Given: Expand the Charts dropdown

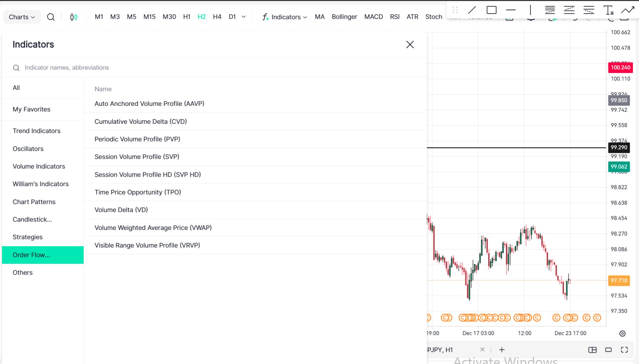Looking at the screenshot, I should point(22,17).
